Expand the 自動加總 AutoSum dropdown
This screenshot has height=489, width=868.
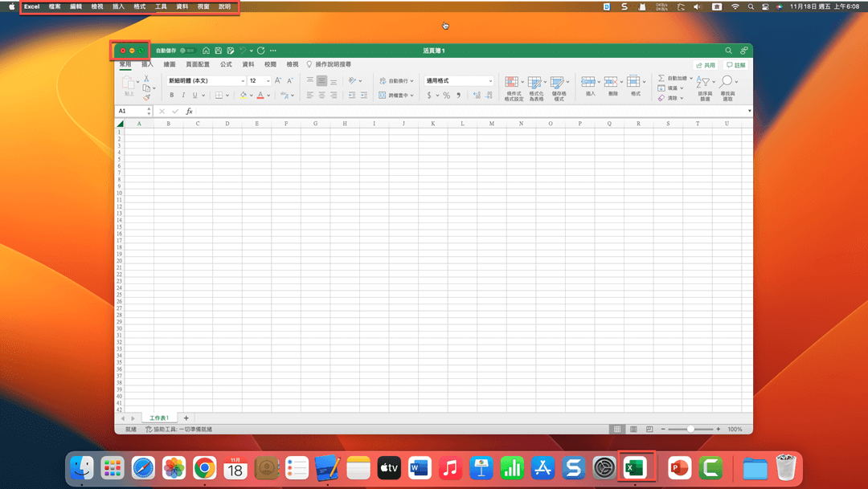(691, 78)
